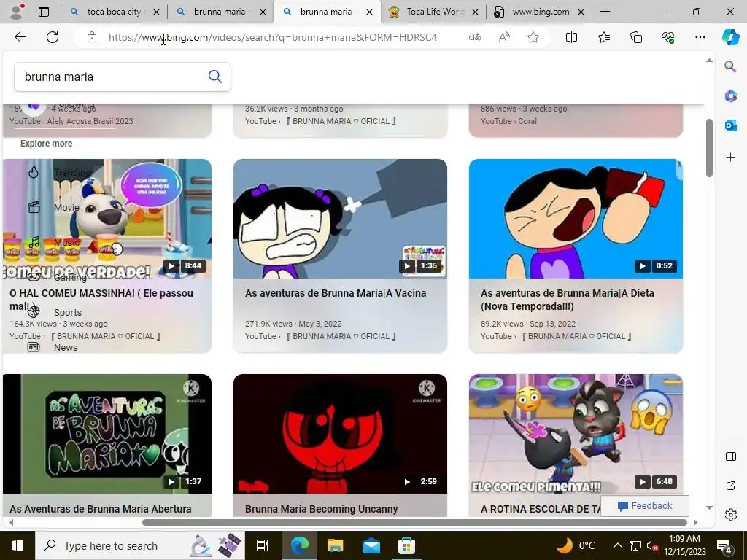The image size is (747, 560).
Task: Open Task View on the taskbar
Action: tap(263, 545)
